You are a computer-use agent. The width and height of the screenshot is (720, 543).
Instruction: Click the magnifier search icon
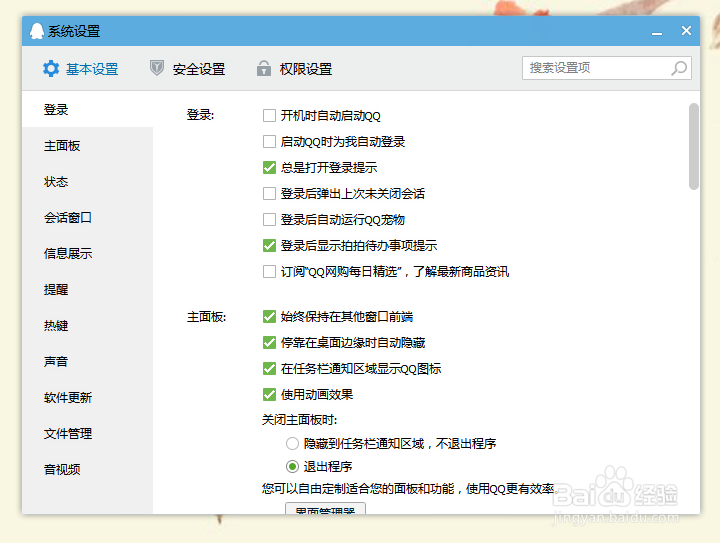tap(679, 68)
